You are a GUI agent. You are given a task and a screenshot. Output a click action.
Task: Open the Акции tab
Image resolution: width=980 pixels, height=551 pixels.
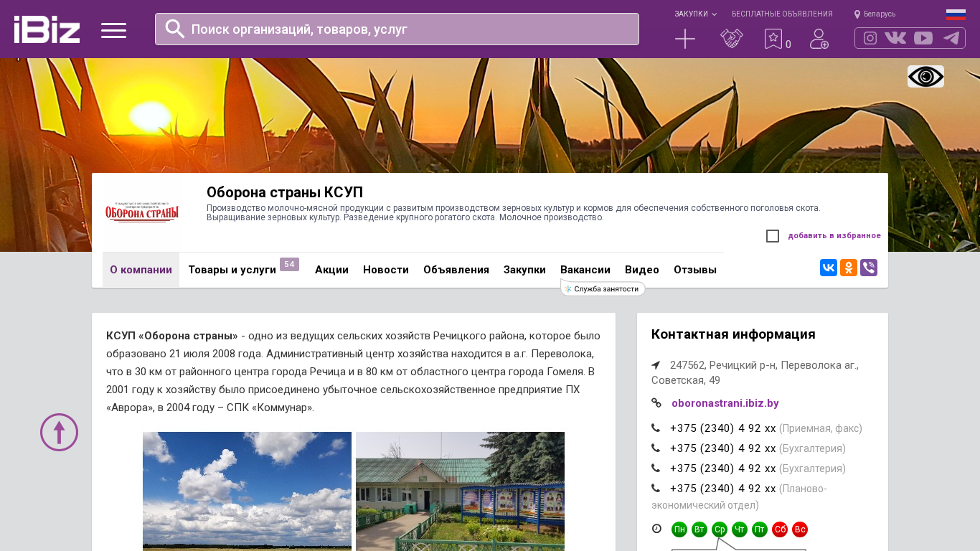point(331,270)
